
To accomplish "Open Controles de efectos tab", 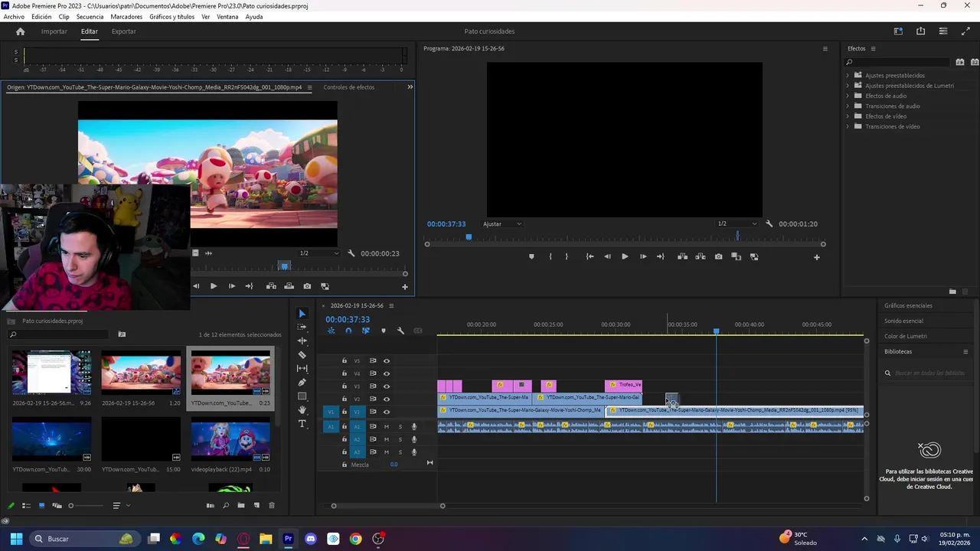I will click(348, 87).
